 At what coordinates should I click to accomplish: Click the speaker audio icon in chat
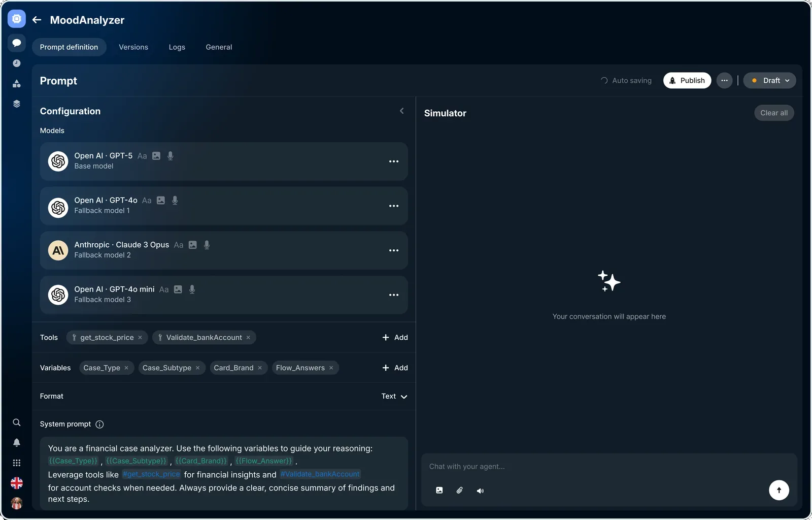coord(480,491)
